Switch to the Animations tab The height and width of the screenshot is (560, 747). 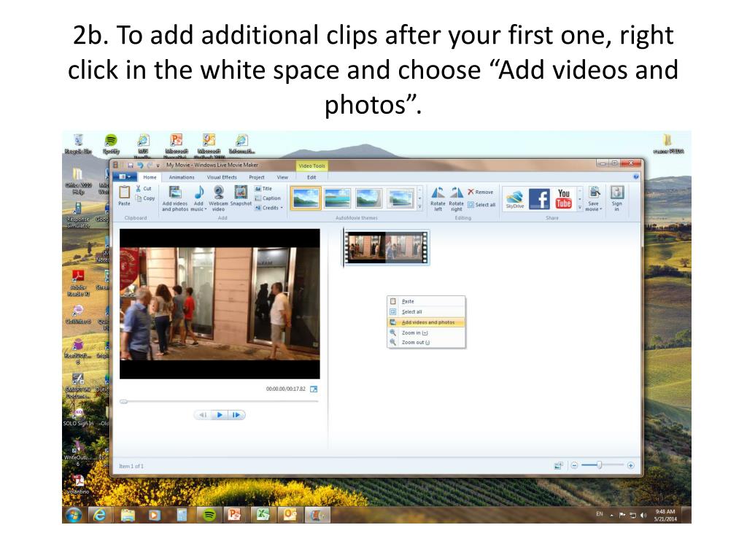(182, 177)
